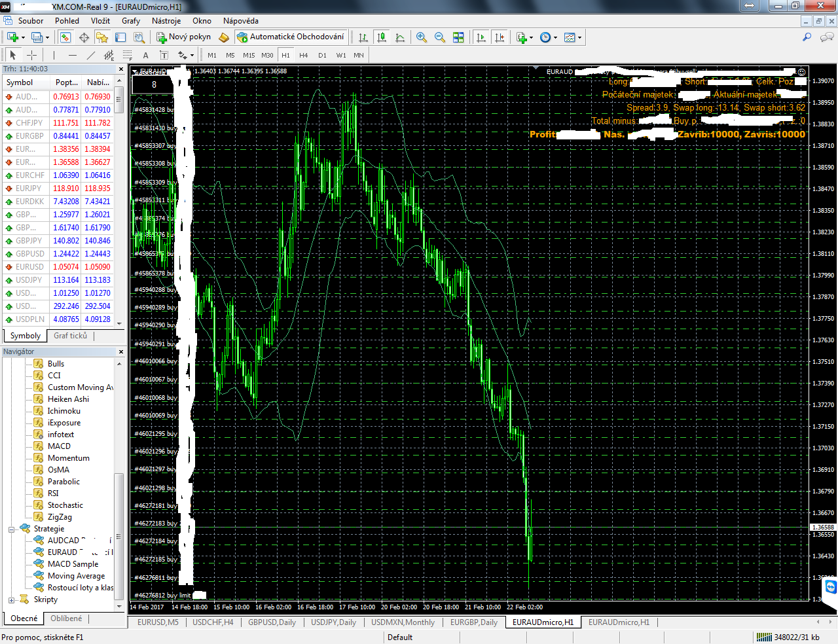Open the Profiles icon
This screenshot has width=838, height=644.
[x=37, y=37]
